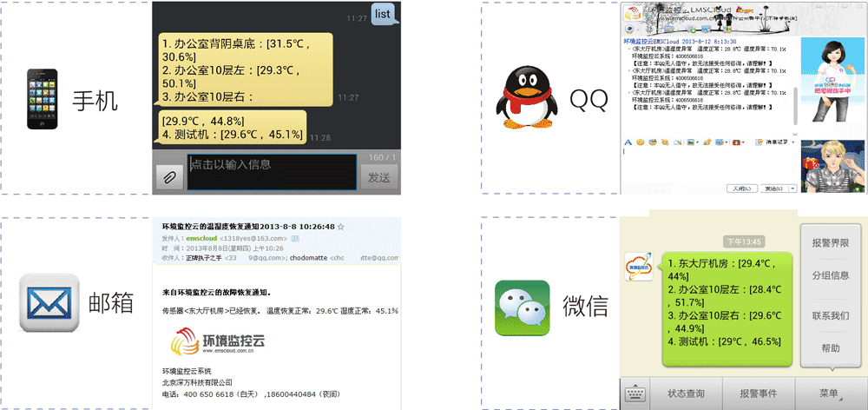
Task: Click the 邮箱 label
Action: (111, 302)
